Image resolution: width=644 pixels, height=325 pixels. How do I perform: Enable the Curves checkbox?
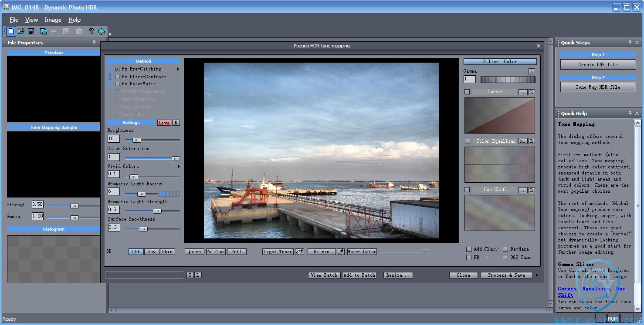click(467, 92)
